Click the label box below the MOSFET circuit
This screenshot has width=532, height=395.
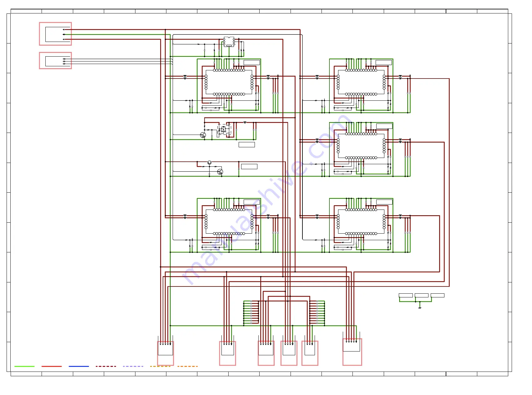pos(247,144)
